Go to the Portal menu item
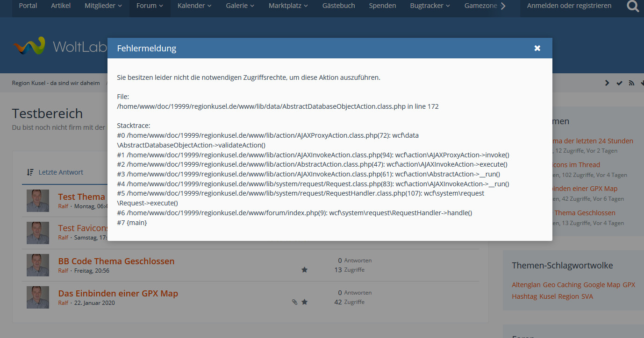This screenshot has height=338, width=644. pos(28,6)
